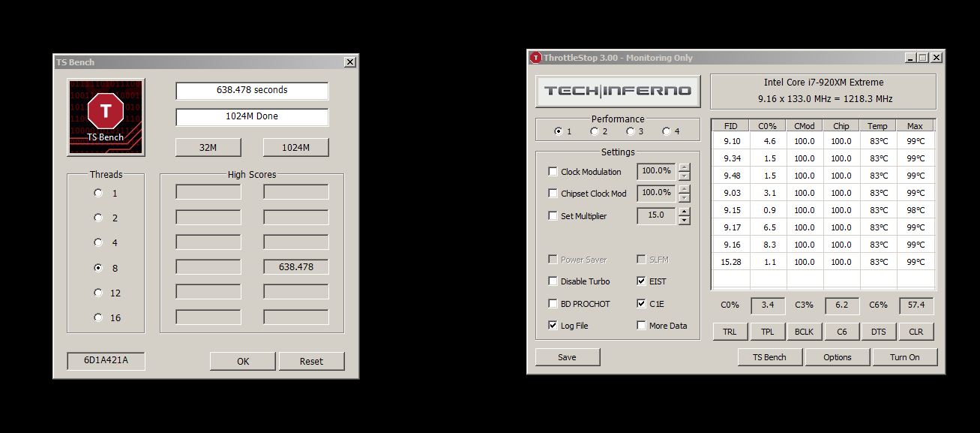Viewport: 980px width, 433px height.
Task: Reset the TS Bench high scores
Action: tap(311, 361)
